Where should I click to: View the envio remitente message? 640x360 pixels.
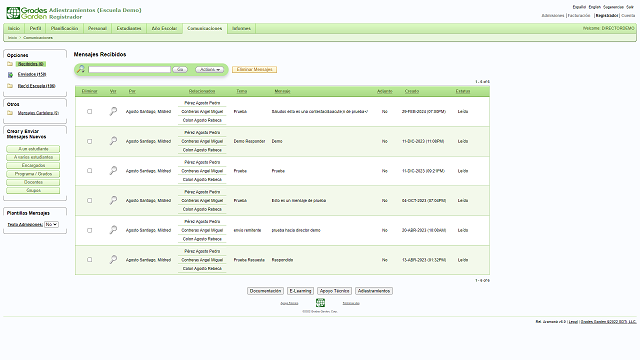[x=113, y=230]
